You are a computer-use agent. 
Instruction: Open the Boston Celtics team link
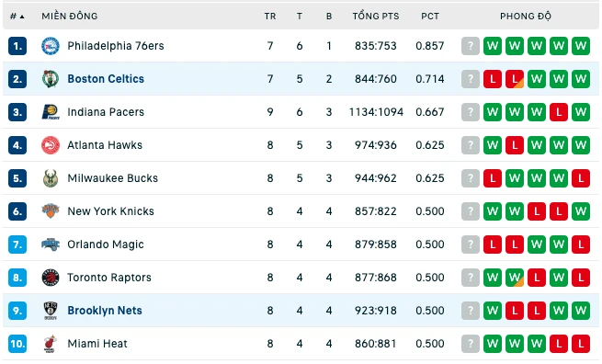click(106, 79)
